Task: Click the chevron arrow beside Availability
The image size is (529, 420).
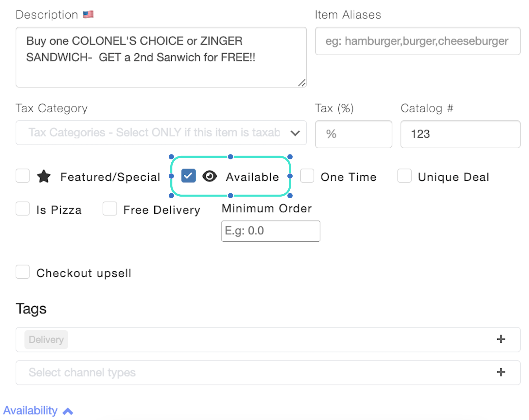Action: [x=68, y=411]
